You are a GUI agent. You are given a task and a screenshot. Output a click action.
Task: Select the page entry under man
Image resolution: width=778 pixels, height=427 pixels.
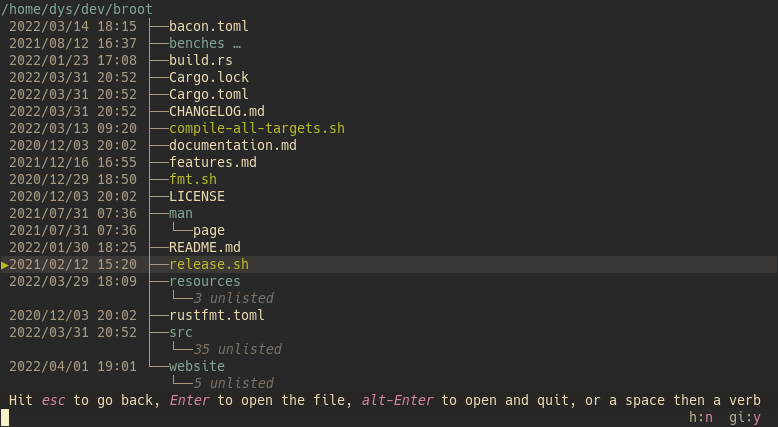pyautogui.click(x=208, y=231)
